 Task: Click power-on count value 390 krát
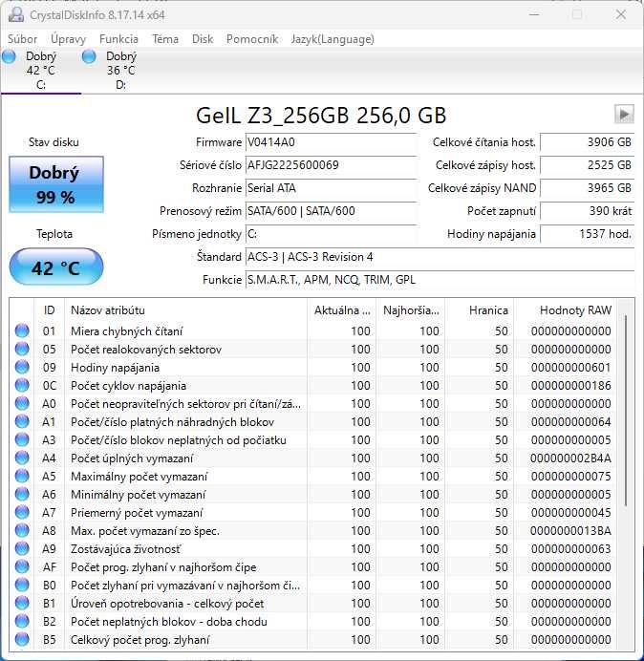pos(587,211)
